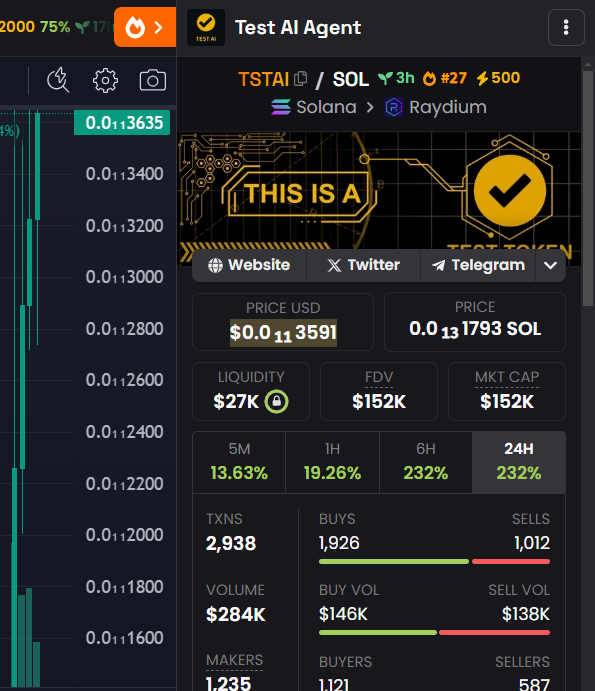Copy the TSTAI token address icon
Image resolution: width=595 pixels, height=691 pixels.
pos(300,78)
